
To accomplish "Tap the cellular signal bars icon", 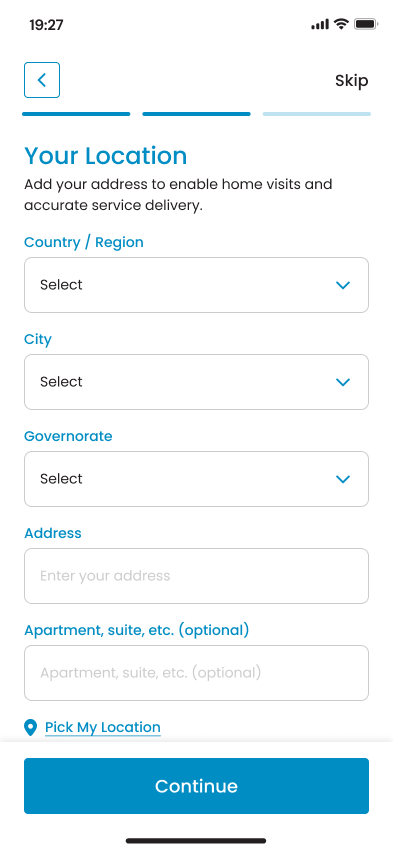I will point(320,24).
